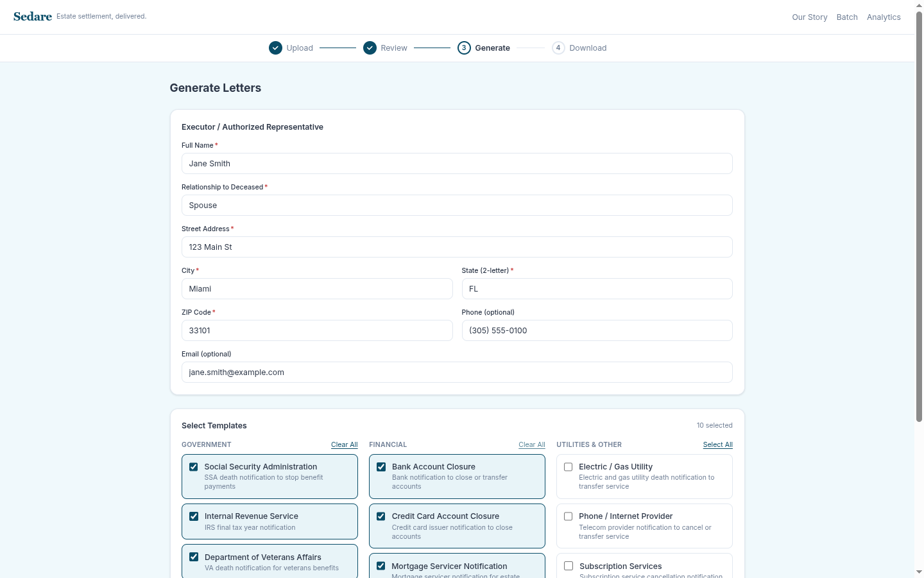Screen dimensions: 924x578
Task: Click the Download step number circle
Action: coord(558,48)
